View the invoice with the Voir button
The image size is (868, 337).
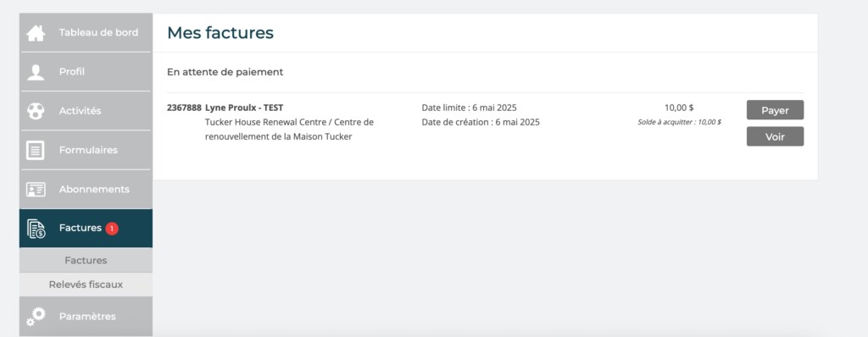click(x=775, y=136)
